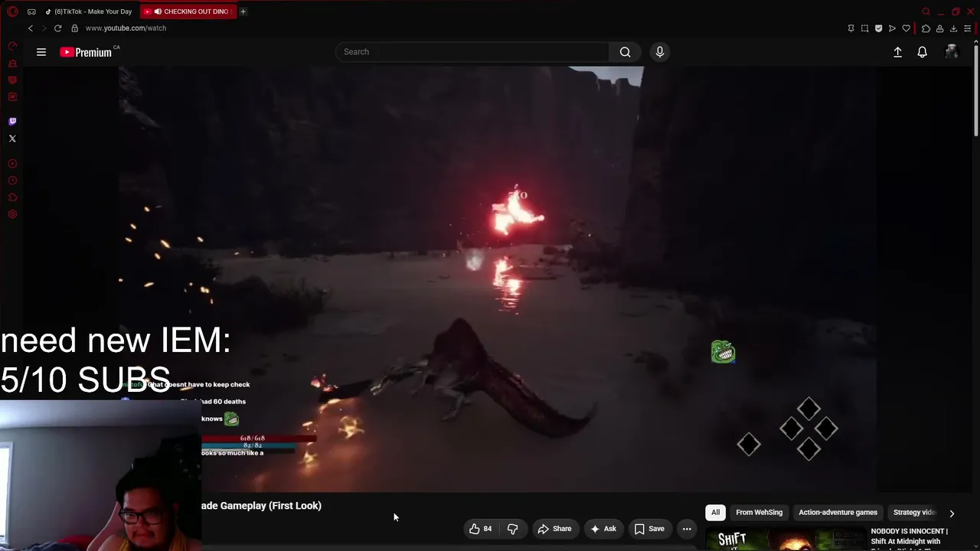The image size is (980, 551).
Task: Open sidebar settings gear icon
Action: click(x=12, y=214)
